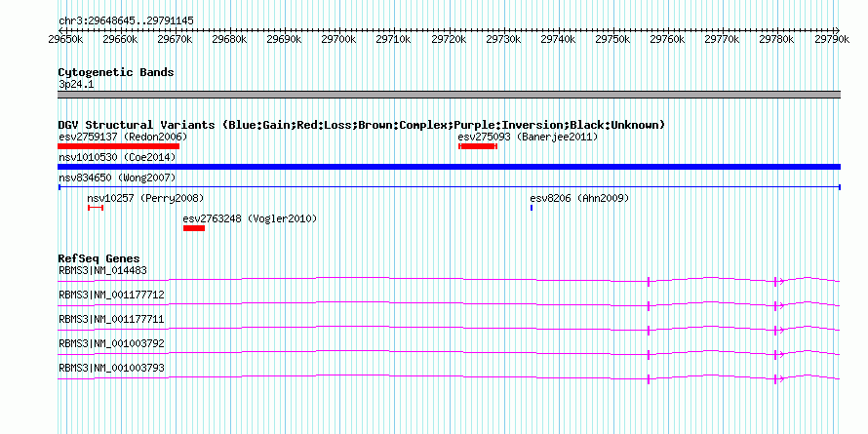This screenshot has height=434, width=868.
Task: Click nsv834650 (Wong2007) variant label
Action: coord(117,178)
